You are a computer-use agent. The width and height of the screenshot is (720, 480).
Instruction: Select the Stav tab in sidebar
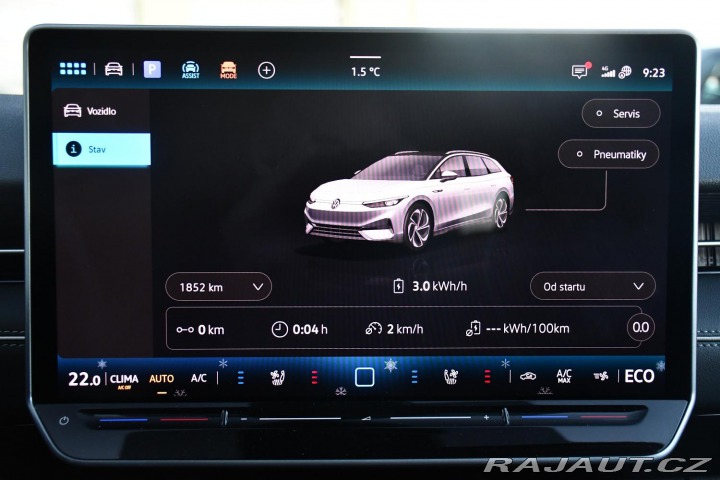(101, 149)
